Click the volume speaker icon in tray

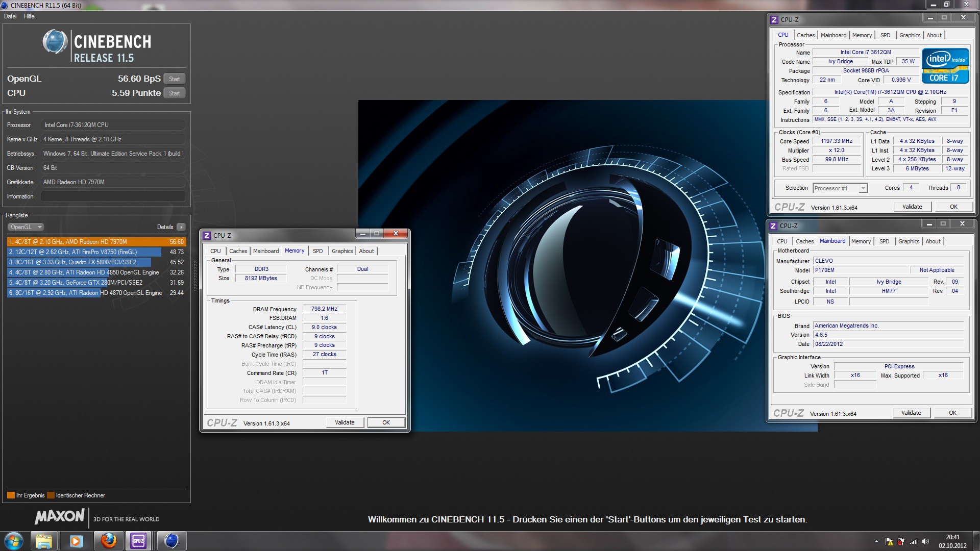pyautogui.click(x=925, y=541)
